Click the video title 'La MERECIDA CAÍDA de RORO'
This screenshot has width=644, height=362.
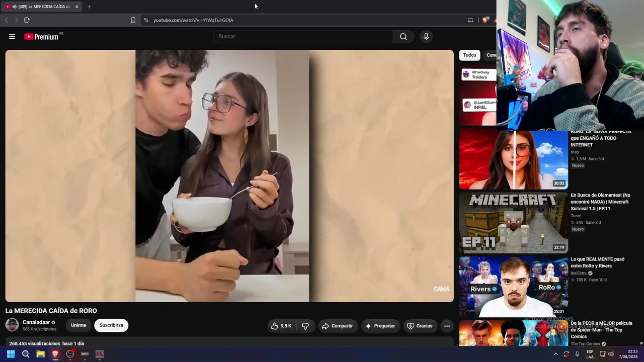point(51,311)
